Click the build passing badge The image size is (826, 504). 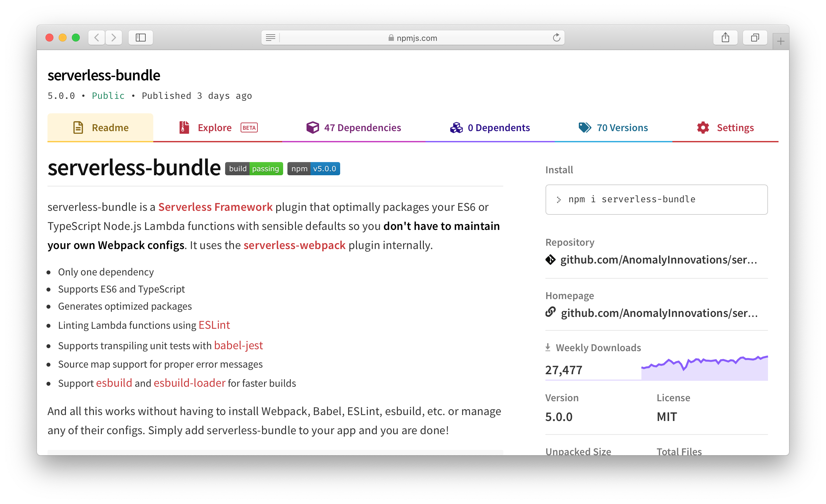point(254,169)
